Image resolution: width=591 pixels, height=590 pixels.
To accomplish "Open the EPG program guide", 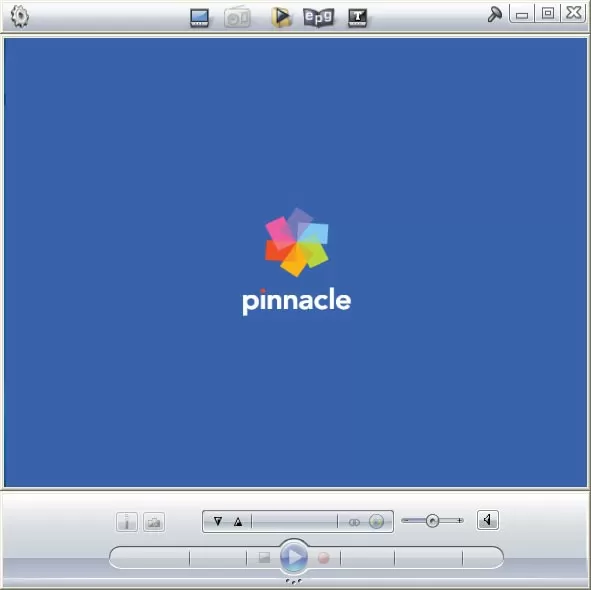I will click(318, 18).
